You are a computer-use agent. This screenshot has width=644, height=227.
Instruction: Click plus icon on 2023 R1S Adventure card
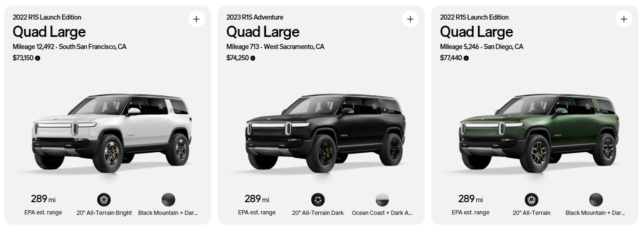pyautogui.click(x=410, y=19)
